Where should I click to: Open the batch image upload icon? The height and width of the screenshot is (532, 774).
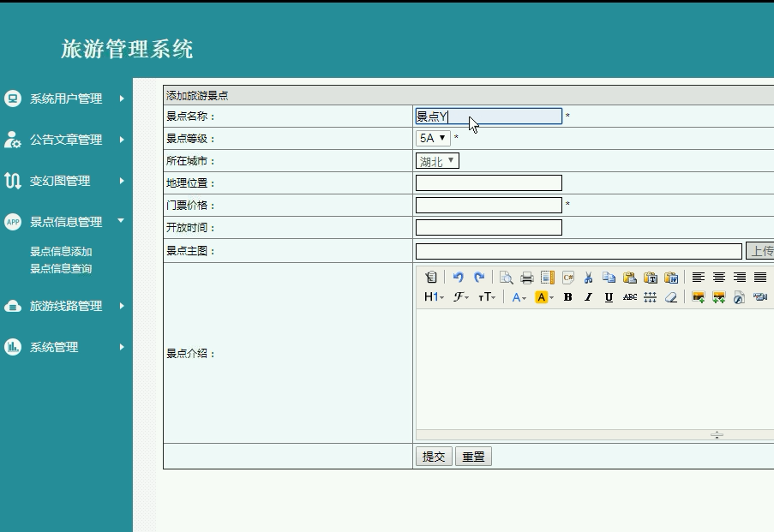click(718, 297)
